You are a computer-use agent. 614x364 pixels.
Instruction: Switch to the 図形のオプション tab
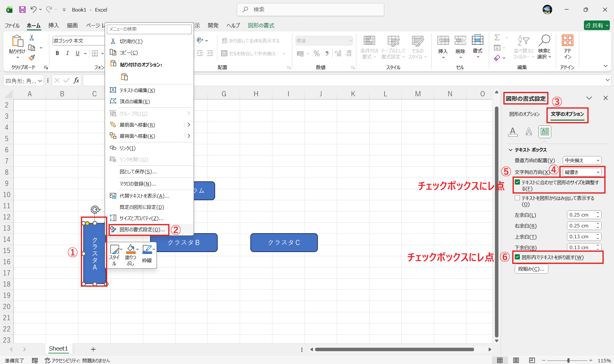click(x=524, y=114)
